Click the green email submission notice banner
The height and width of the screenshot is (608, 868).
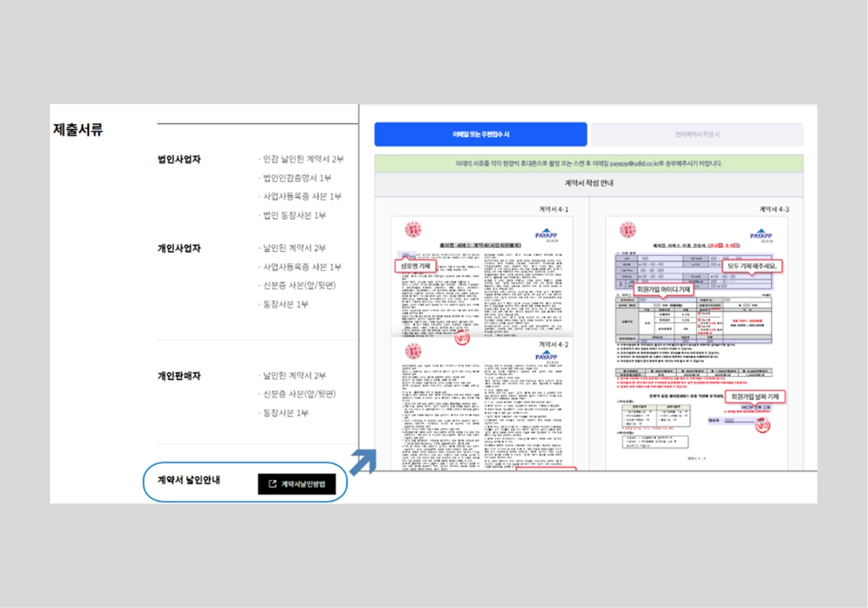point(589,164)
